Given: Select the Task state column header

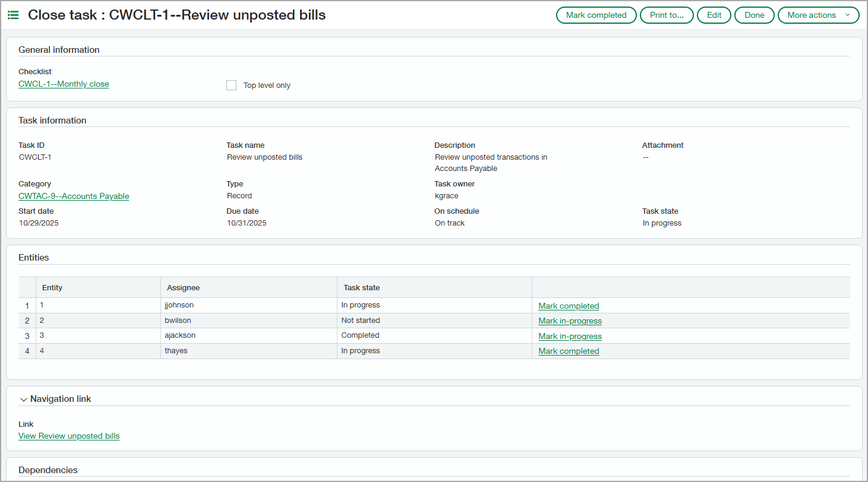Looking at the screenshot, I should [x=360, y=287].
